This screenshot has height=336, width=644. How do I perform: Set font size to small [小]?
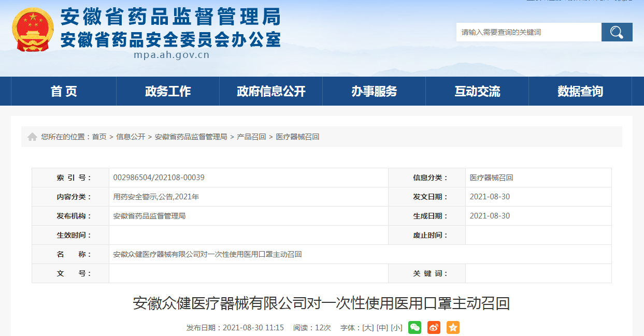point(396,328)
